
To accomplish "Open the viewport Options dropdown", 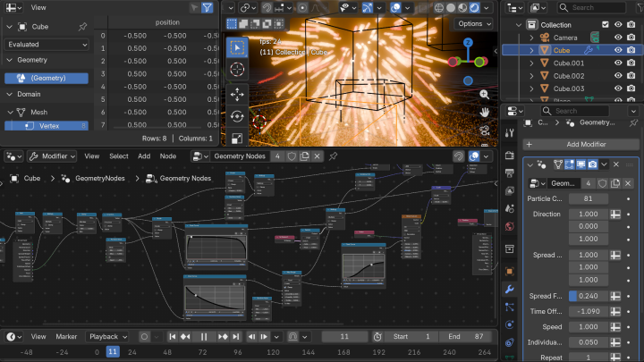I will [475, 24].
